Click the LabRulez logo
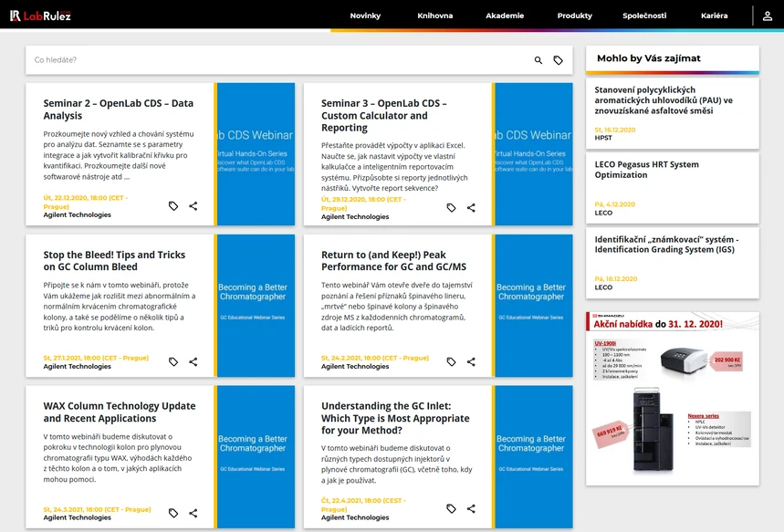 [40, 16]
